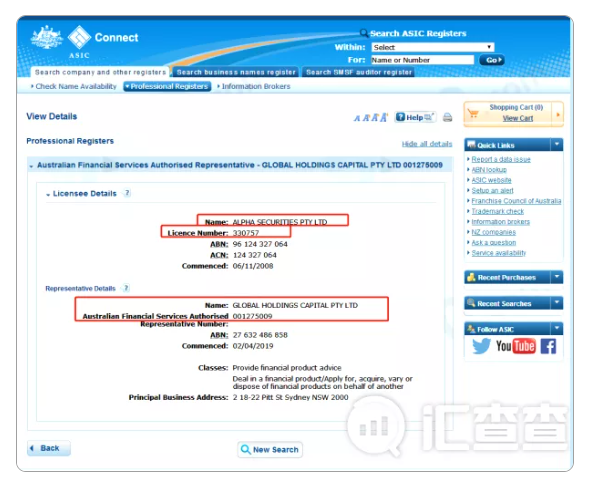
Task: Click the Back button
Action: click(x=49, y=448)
